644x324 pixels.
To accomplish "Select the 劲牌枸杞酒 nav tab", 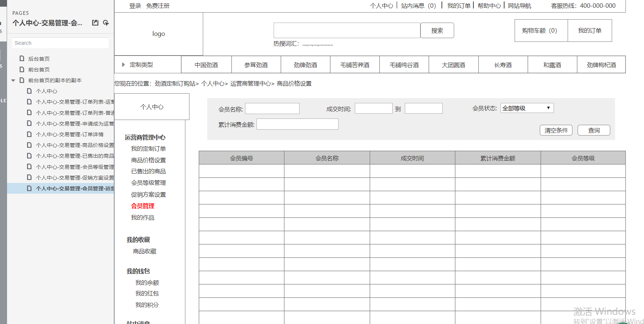I will (601, 65).
